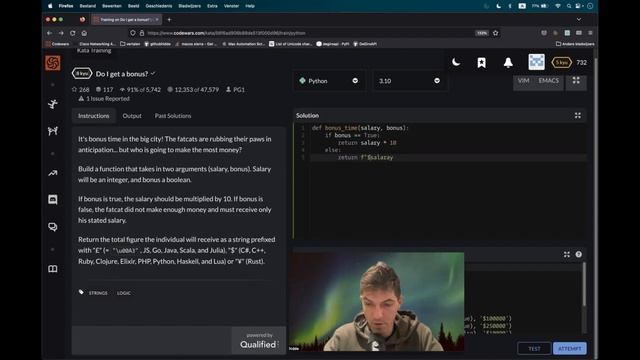640x360 pixels.
Task: Open the Bladwijzers menu
Action: 190,6
